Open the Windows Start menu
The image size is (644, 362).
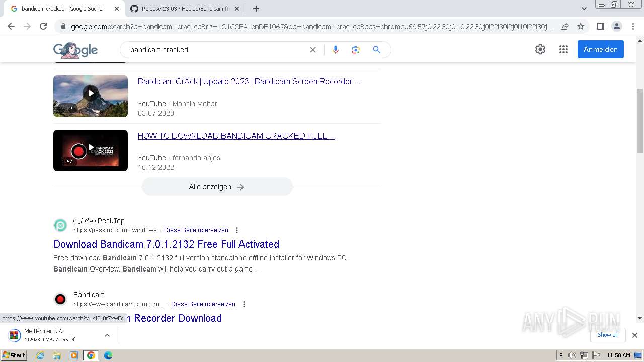click(14, 355)
